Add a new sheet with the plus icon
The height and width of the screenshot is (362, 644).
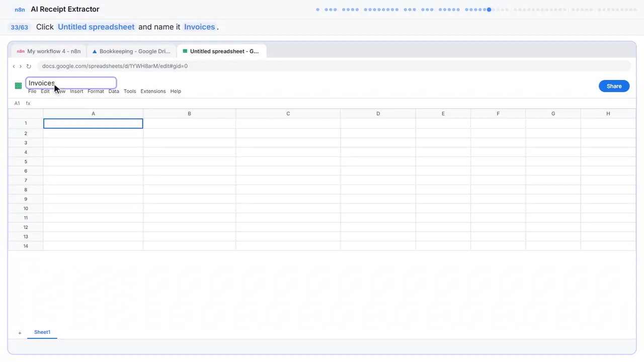(20, 333)
